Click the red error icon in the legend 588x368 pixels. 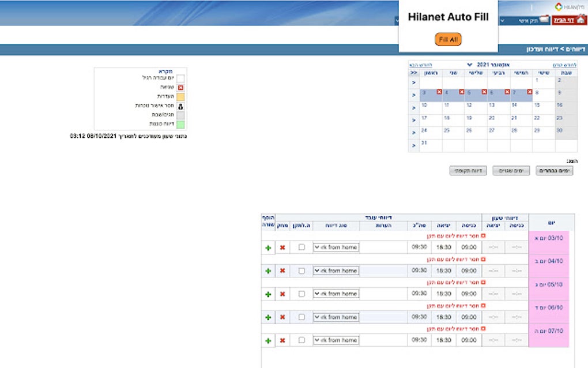click(x=180, y=88)
